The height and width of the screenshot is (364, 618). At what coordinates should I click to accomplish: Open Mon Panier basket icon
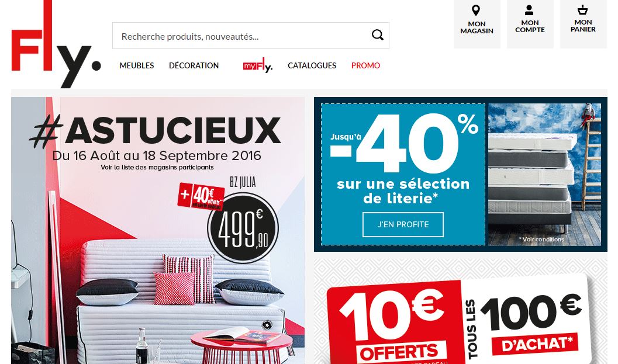582,10
